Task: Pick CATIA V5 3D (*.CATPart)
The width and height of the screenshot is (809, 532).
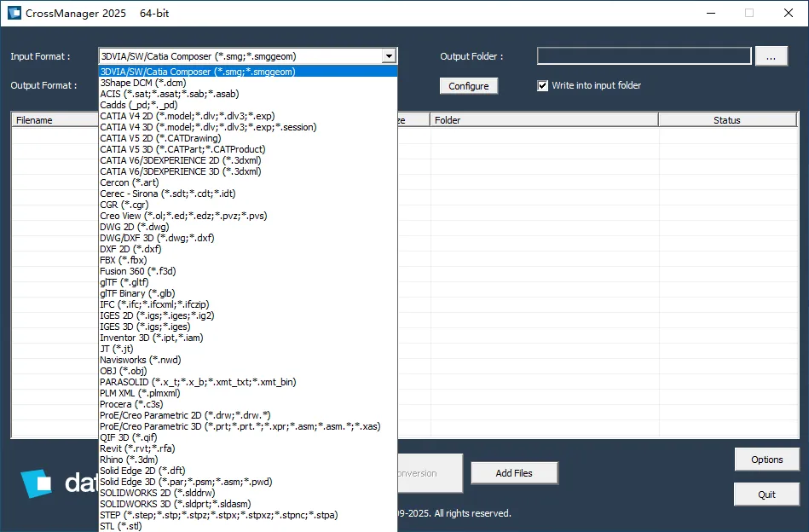Action: tap(248, 149)
